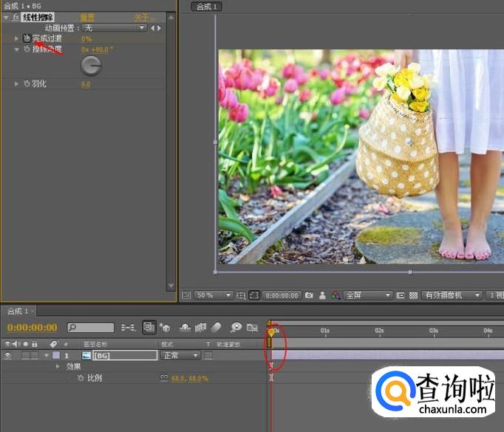
Task: Enable motion blur in timeline toolbar
Action: tap(217, 327)
